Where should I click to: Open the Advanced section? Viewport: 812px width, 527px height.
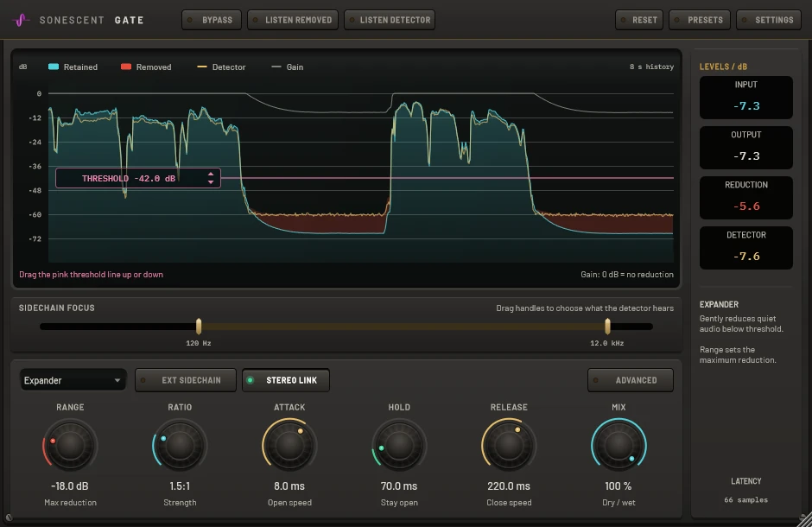[x=631, y=380]
